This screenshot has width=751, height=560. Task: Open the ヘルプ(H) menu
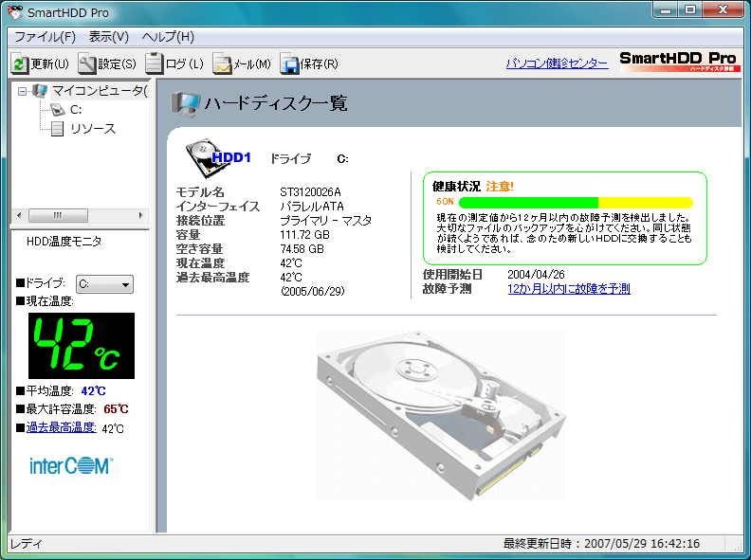[168, 37]
